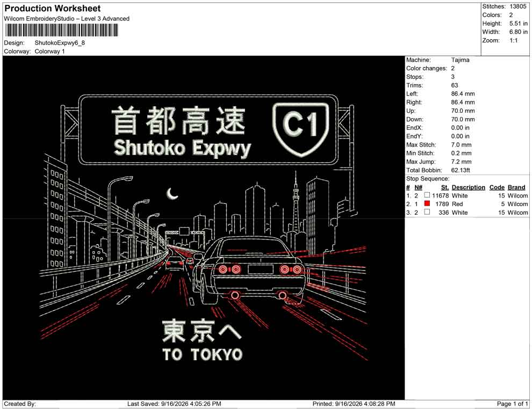532x409 pixels.
Task: Click the 'Down:' label
Action: coord(415,119)
